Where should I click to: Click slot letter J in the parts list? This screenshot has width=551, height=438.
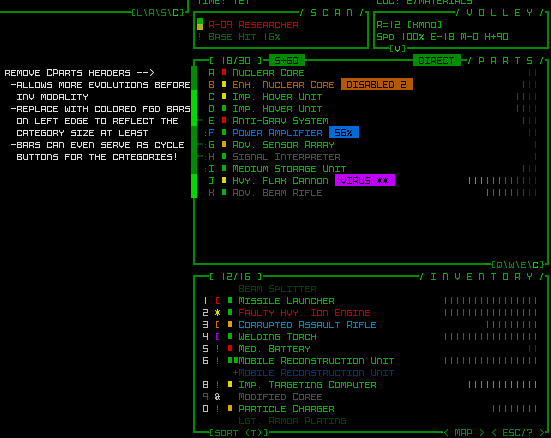211,181
